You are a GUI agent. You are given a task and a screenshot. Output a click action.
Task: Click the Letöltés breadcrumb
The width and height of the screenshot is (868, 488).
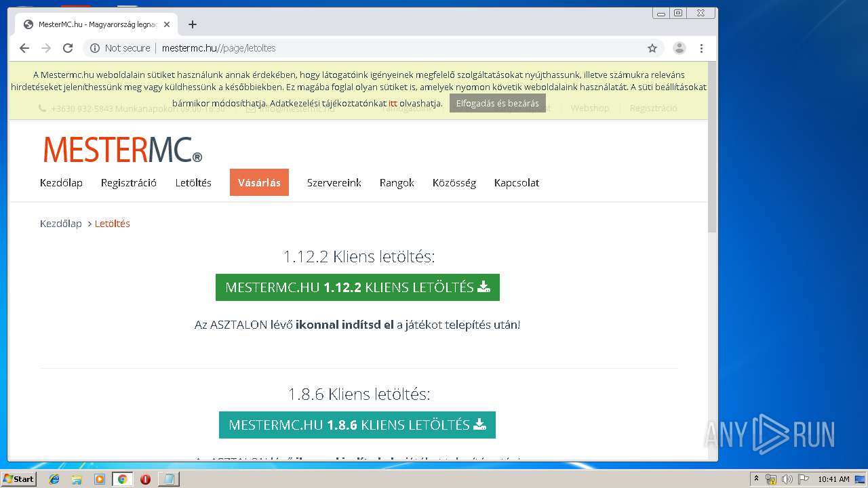coord(113,224)
